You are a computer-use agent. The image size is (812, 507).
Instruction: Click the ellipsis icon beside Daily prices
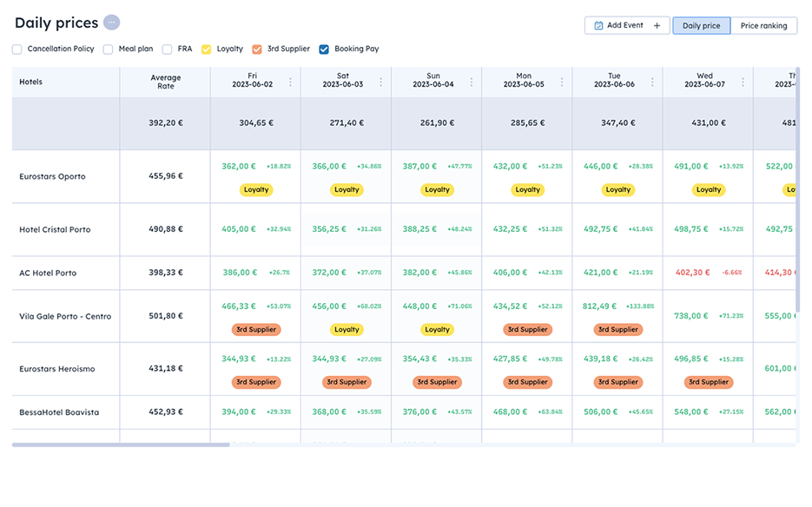click(x=111, y=23)
